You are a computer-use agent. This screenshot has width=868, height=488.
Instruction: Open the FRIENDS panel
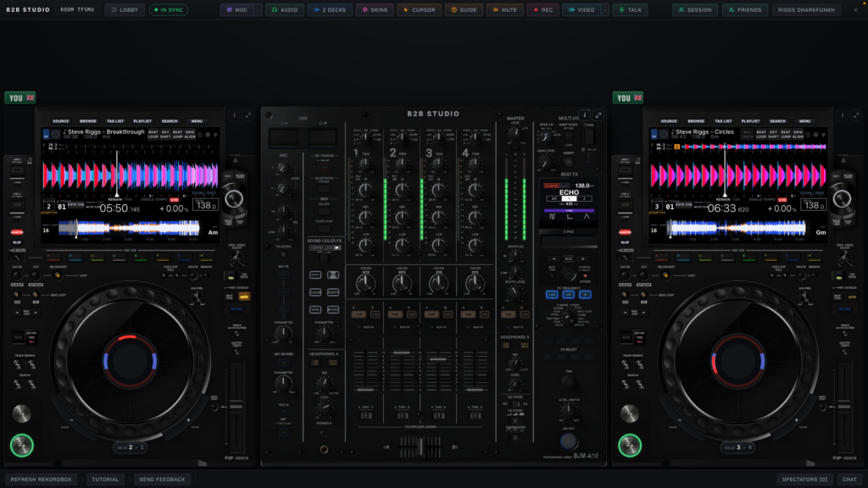pos(744,10)
